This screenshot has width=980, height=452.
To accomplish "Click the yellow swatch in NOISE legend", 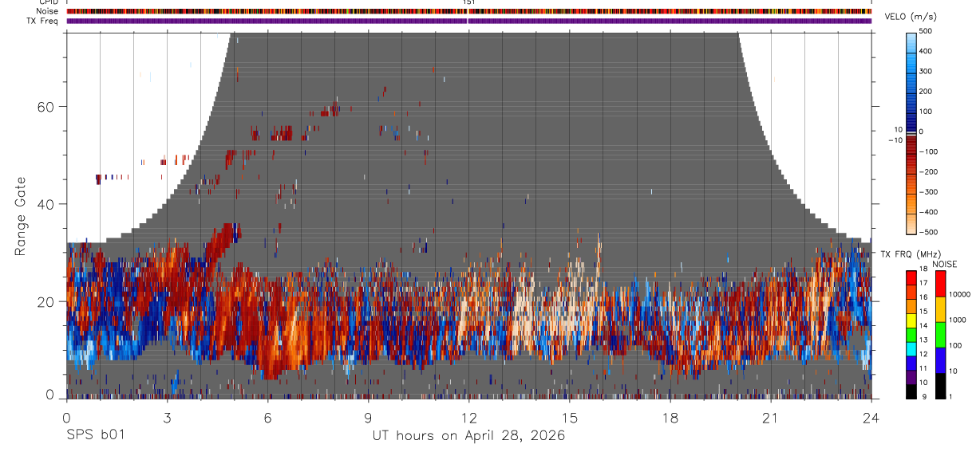I will tap(942, 309).
